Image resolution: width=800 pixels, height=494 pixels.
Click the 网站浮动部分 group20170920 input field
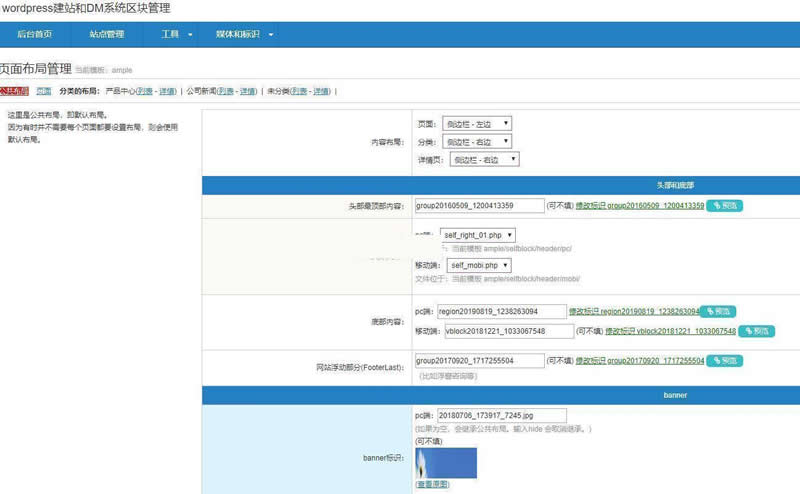click(479, 360)
